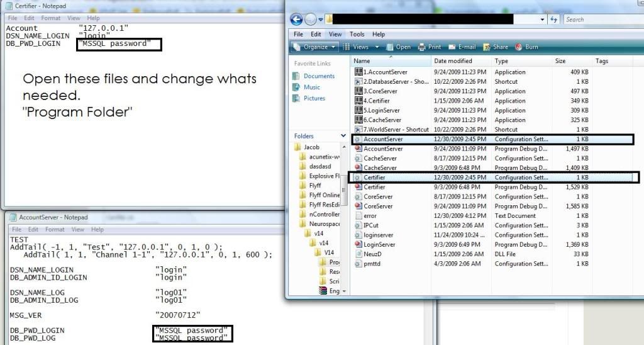The image size is (644, 345).
Task: Click the Explorer Back navigation arrow
Action: (296, 20)
